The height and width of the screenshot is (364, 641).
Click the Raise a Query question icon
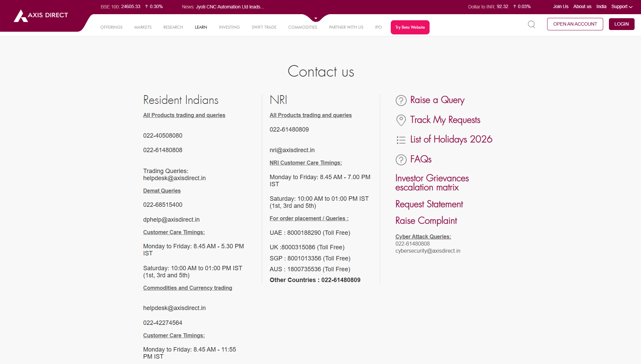(401, 100)
